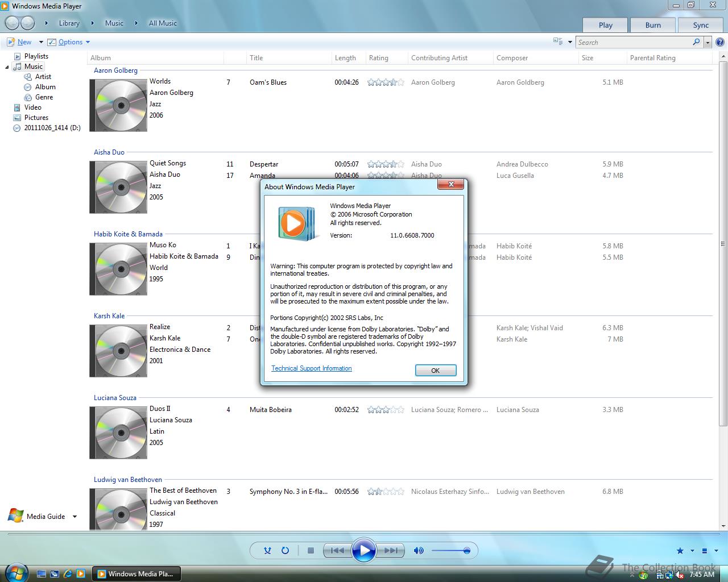Rate Muita Bobeira using its stars

(386, 410)
